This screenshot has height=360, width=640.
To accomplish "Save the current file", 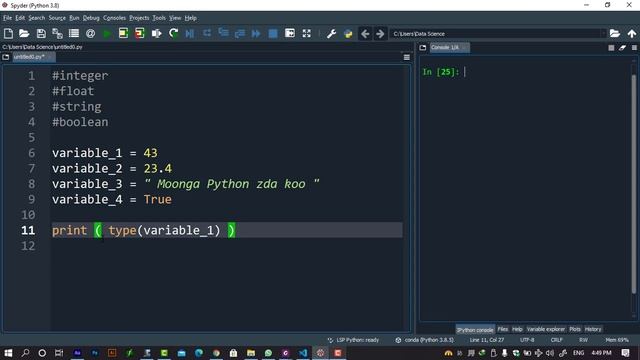I will click(x=41, y=33).
